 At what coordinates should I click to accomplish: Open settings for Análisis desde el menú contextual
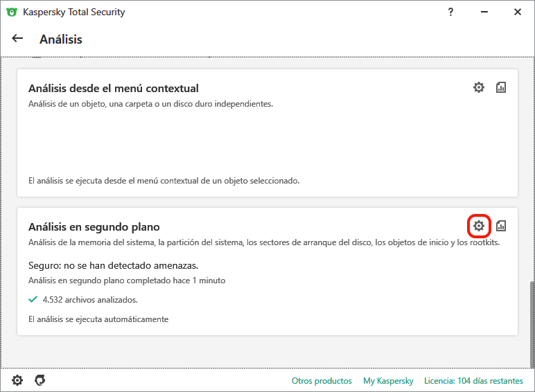coord(479,87)
